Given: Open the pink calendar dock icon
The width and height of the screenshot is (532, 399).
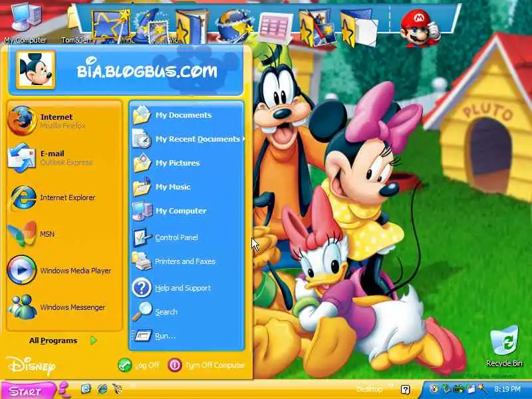Looking at the screenshot, I should (x=275, y=28).
